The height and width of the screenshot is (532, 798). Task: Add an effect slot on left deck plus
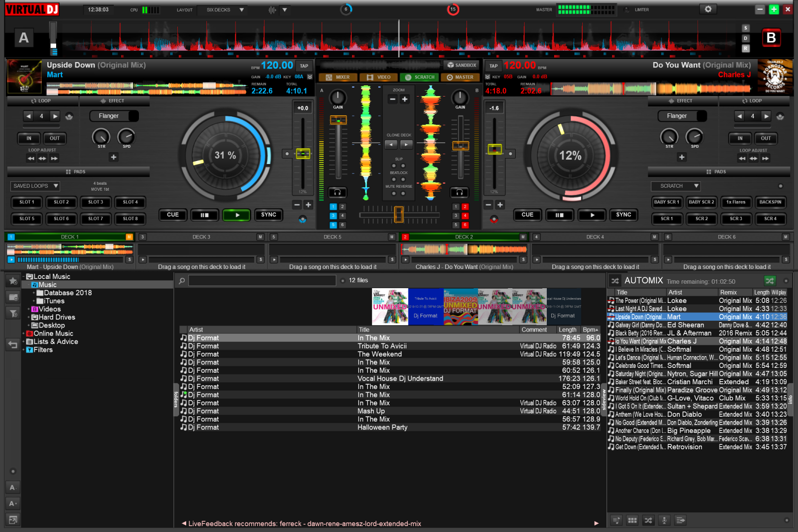(114, 157)
